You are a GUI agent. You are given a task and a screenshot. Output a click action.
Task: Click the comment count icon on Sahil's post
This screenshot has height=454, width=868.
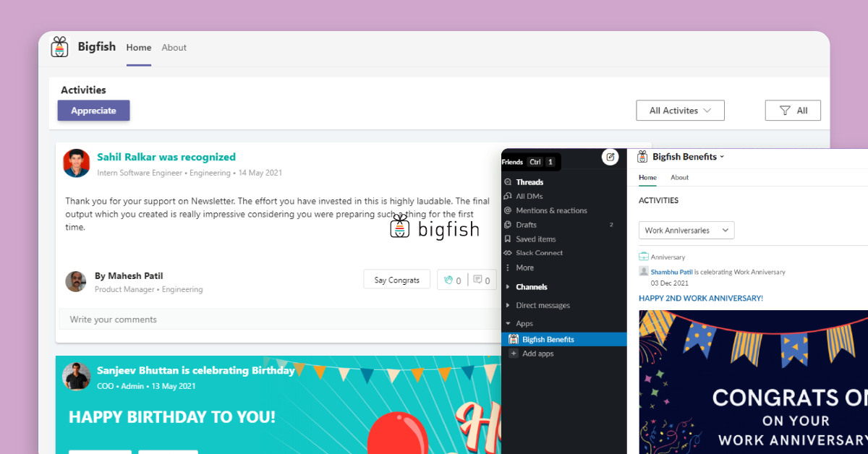point(477,280)
